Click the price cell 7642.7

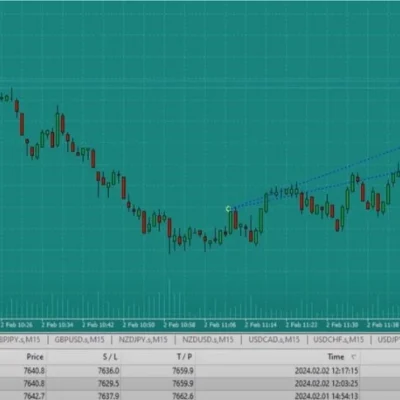coord(34,396)
